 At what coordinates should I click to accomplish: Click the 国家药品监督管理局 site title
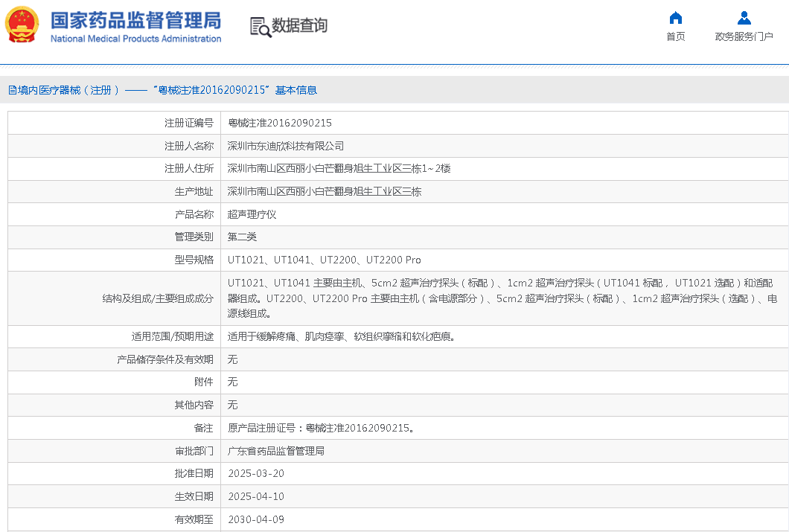coord(136,20)
